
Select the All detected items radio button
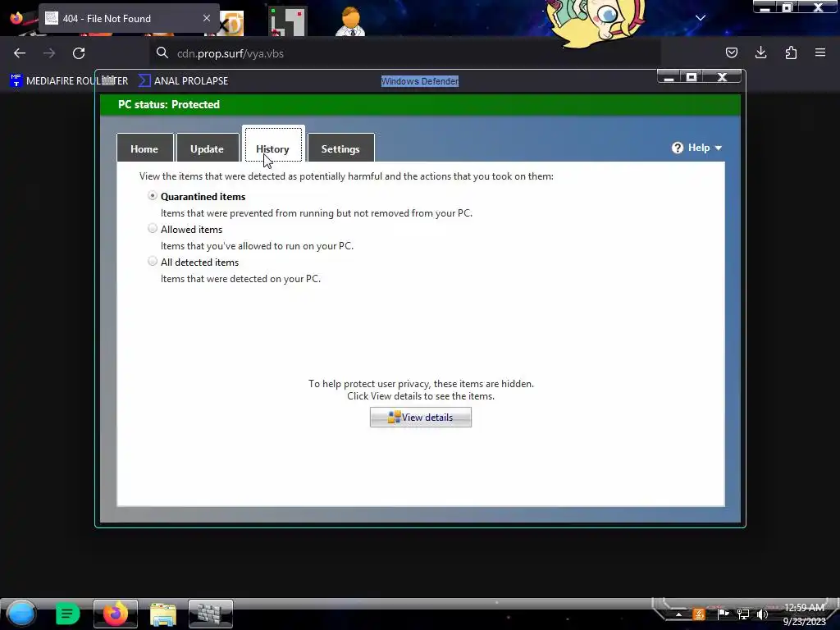coord(153,262)
